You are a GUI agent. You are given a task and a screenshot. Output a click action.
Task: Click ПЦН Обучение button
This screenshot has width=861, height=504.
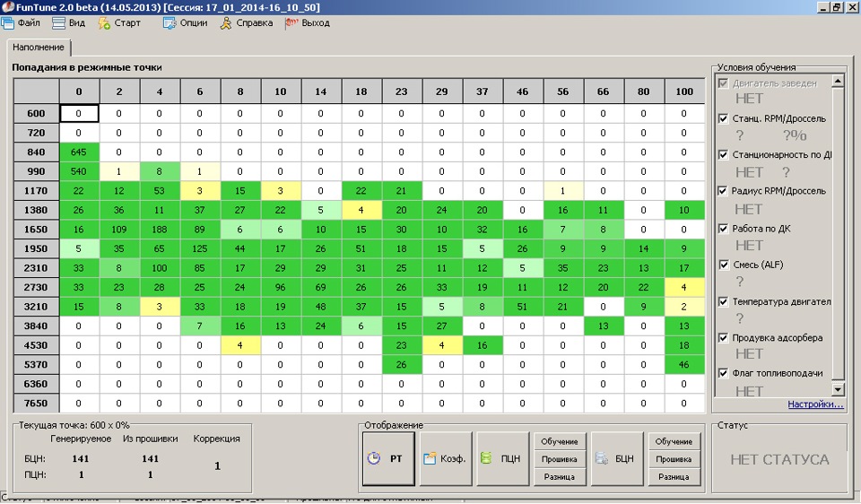click(559, 441)
